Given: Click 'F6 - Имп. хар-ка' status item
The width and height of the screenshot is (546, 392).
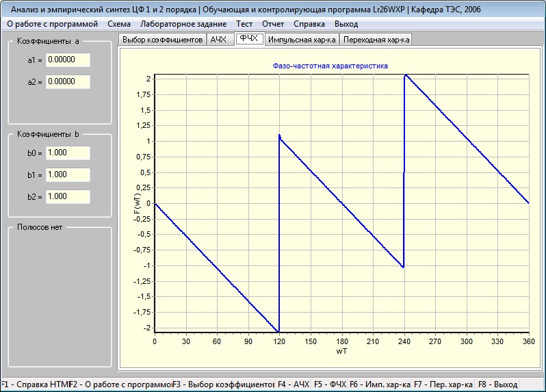Looking at the screenshot, I should pos(380,384).
